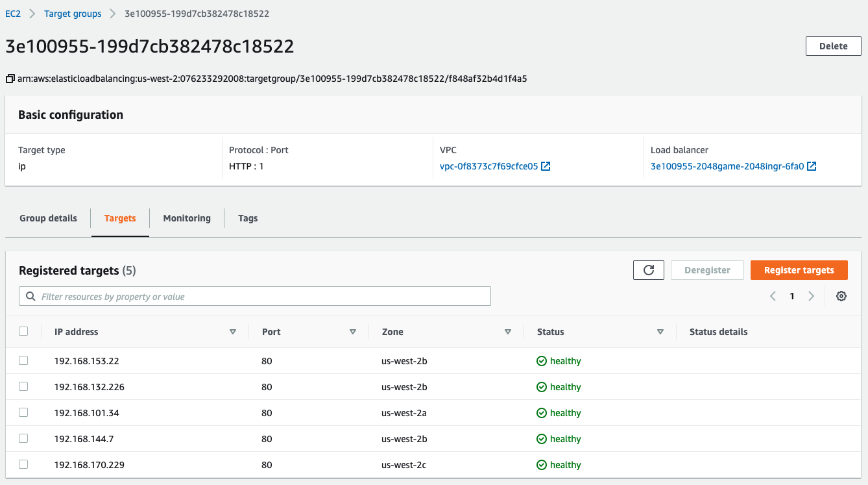
Task: Open the IP address column filter dropdown
Action: point(233,331)
